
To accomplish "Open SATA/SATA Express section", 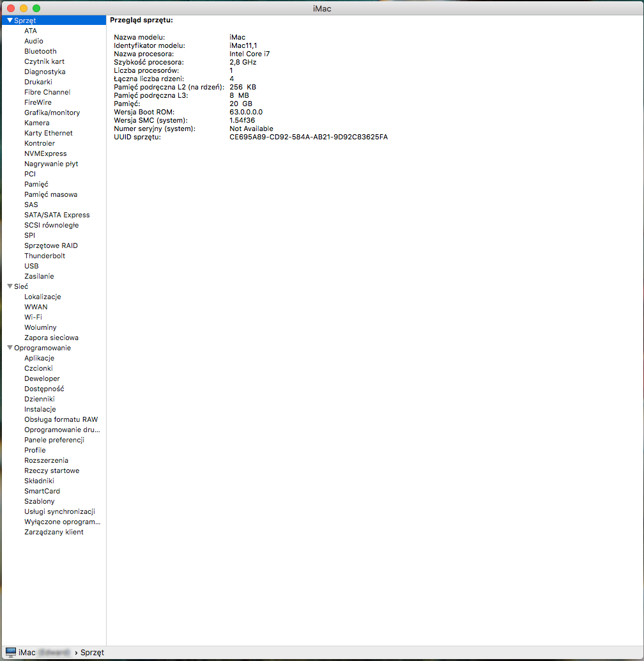I will point(57,215).
